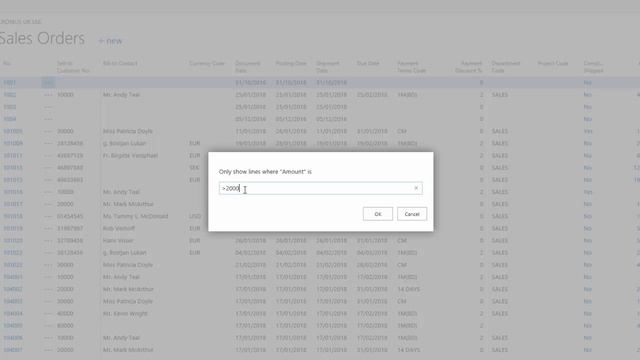Select the Ms. Tammy L. McDonald contact cell
The image size is (640, 360).
(x=135, y=216)
